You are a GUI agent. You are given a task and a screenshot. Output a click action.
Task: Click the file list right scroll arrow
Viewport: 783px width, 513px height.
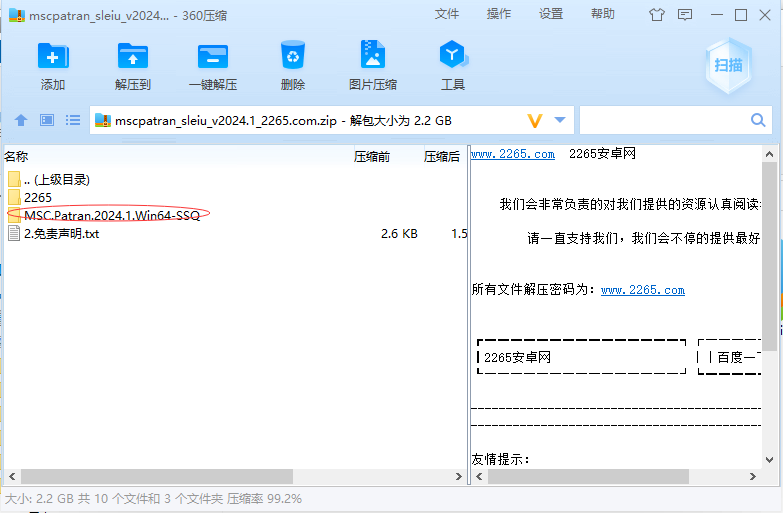pos(458,477)
